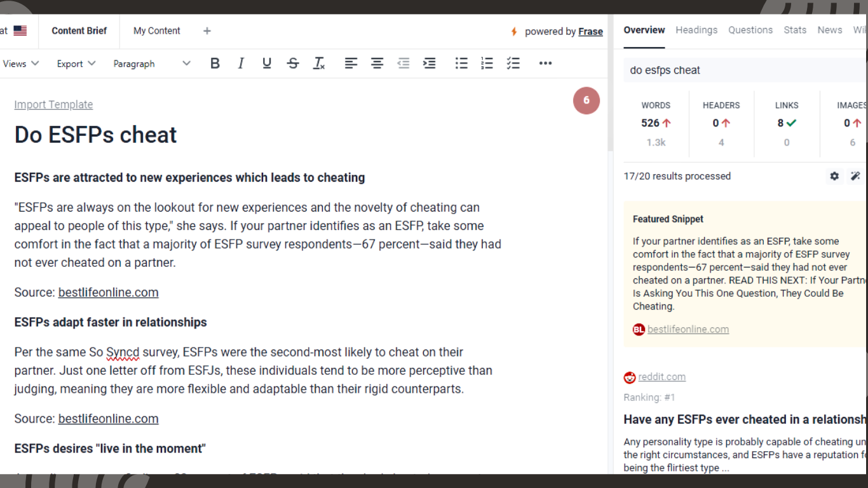Insert a numbered list
This screenshot has width=868, height=488.
click(x=487, y=64)
